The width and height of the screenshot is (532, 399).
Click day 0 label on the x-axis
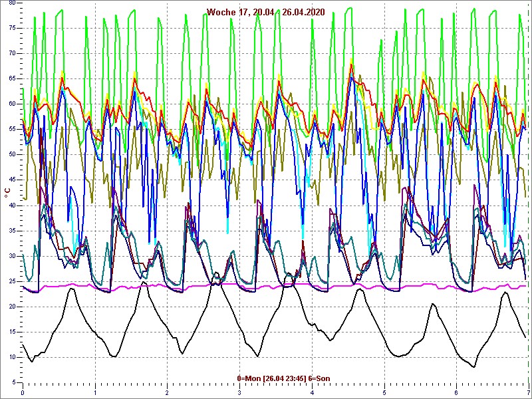(23, 392)
